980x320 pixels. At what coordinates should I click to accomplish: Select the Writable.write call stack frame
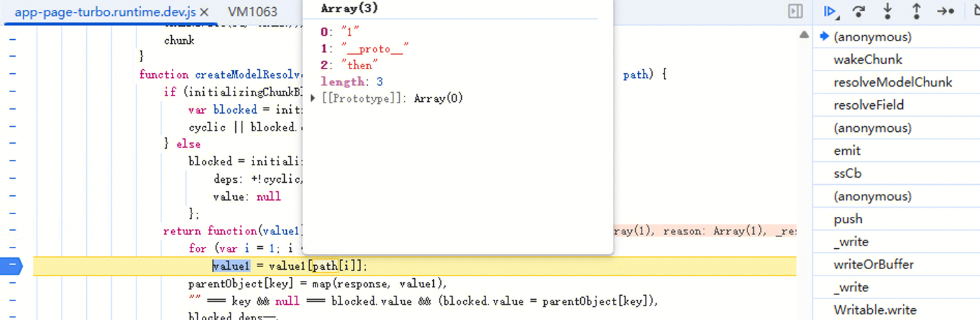875,310
